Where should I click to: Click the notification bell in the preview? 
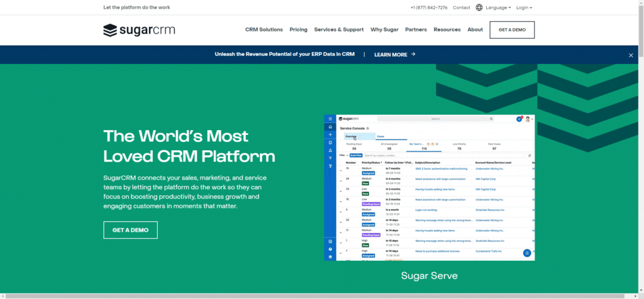click(519, 119)
